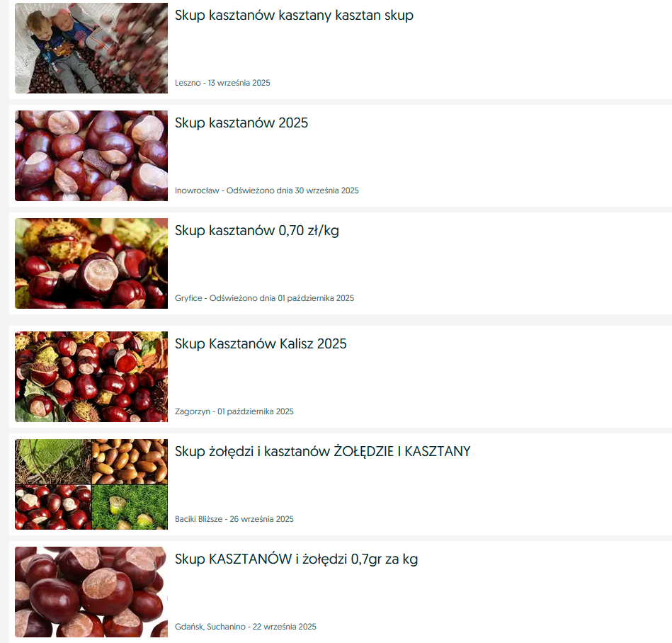672x643 pixels.
Task: Open listing "Skup Kasztanów Kalisz 2025"
Action: pyautogui.click(x=261, y=343)
